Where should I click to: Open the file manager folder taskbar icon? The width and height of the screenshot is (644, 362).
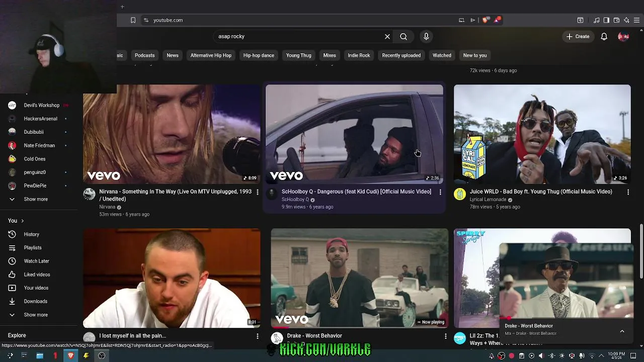[40, 355]
